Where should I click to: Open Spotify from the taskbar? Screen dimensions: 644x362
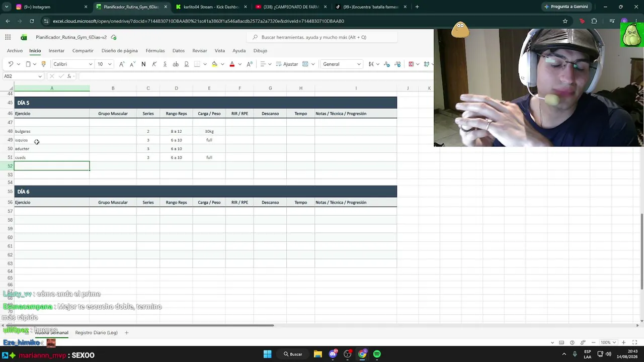tap(377, 354)
